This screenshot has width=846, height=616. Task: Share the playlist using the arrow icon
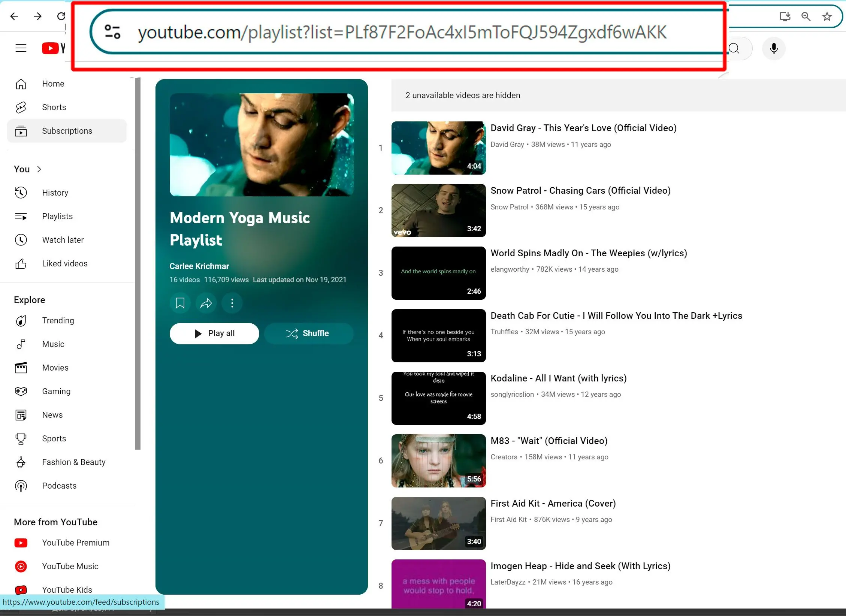coord(206,303)
